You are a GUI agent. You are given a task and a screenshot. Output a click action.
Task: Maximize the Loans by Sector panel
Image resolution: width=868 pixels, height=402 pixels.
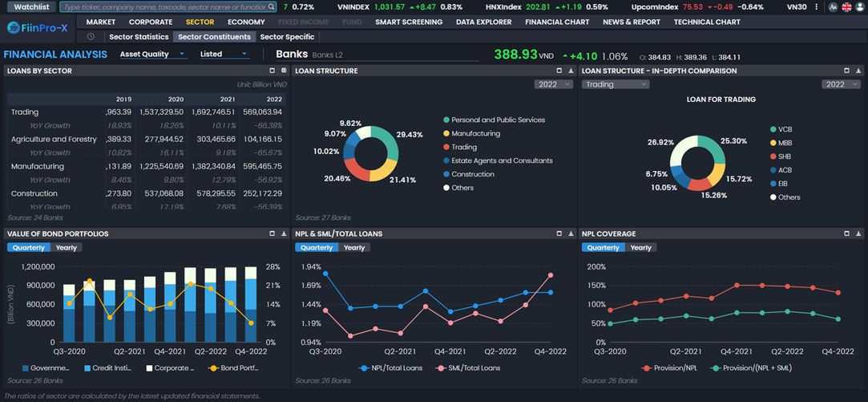[x=273, y=71]
